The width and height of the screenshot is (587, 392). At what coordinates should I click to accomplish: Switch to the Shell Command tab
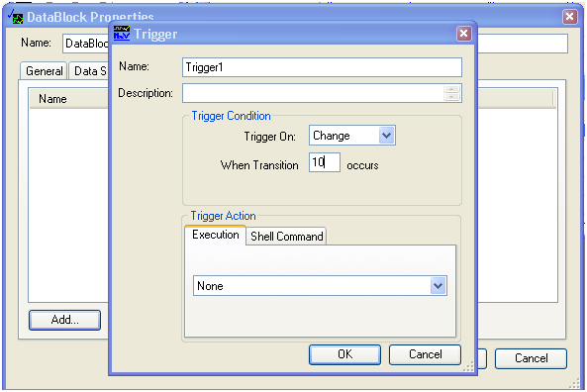pos(286,237)
